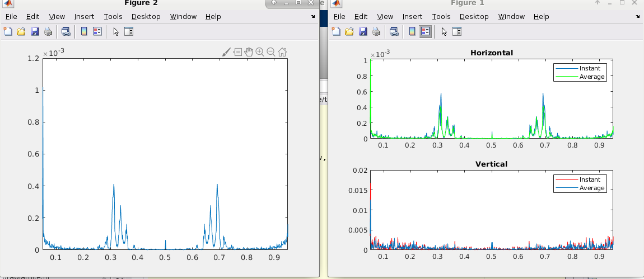Viewport: 644px width, 279px height.
Task: Print Figure 1 using the printer icon
Action: click(x=376, y=31)
